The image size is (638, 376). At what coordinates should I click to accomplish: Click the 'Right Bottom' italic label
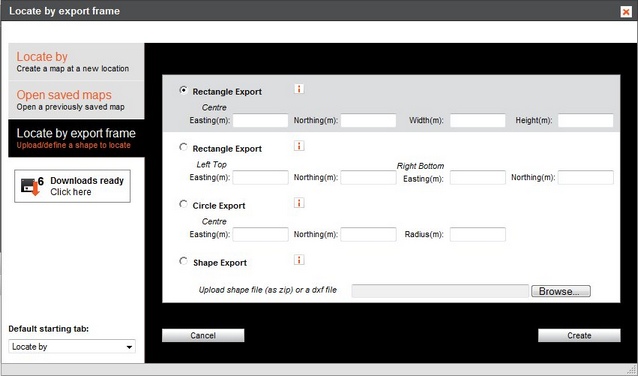420,166
